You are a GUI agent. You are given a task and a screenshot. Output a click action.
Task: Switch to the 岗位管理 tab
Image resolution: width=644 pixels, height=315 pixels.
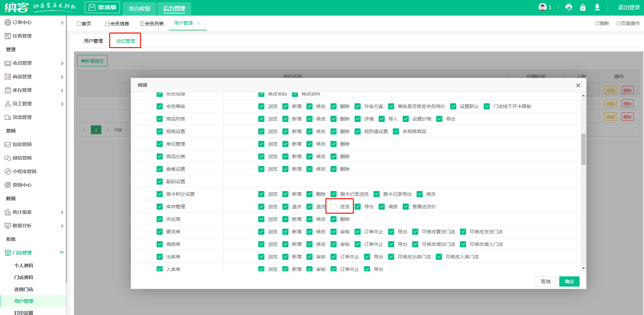[x=125, y=41]
